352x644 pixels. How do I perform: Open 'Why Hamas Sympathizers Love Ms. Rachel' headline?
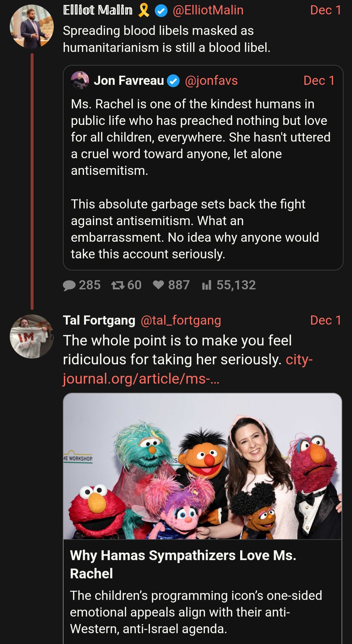click(x=183, y=564)
